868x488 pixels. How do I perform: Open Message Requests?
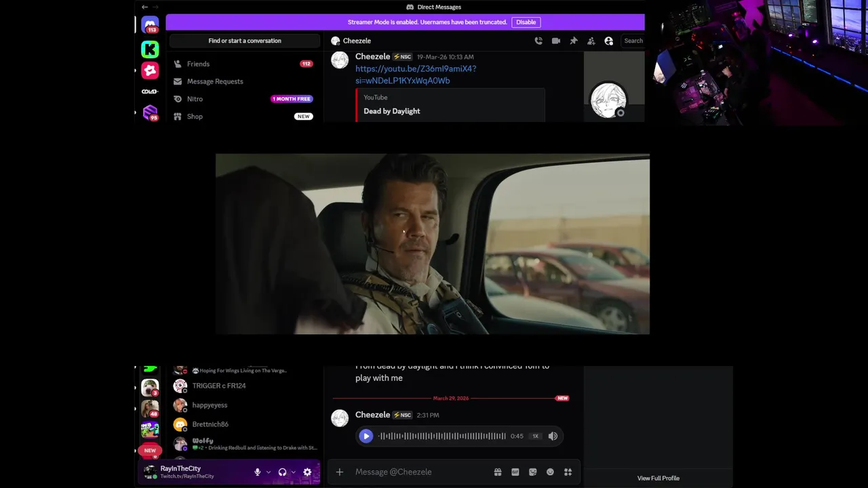point(245,81)
